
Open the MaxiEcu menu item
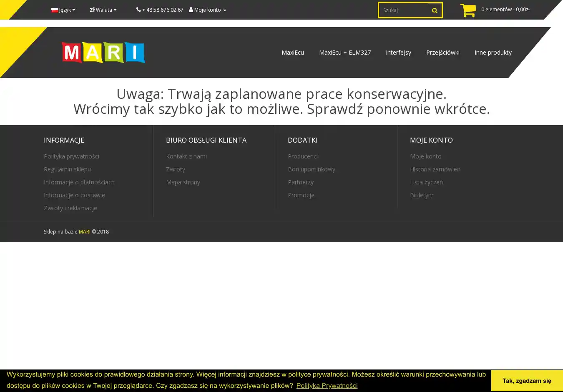[x=292, y=53]
